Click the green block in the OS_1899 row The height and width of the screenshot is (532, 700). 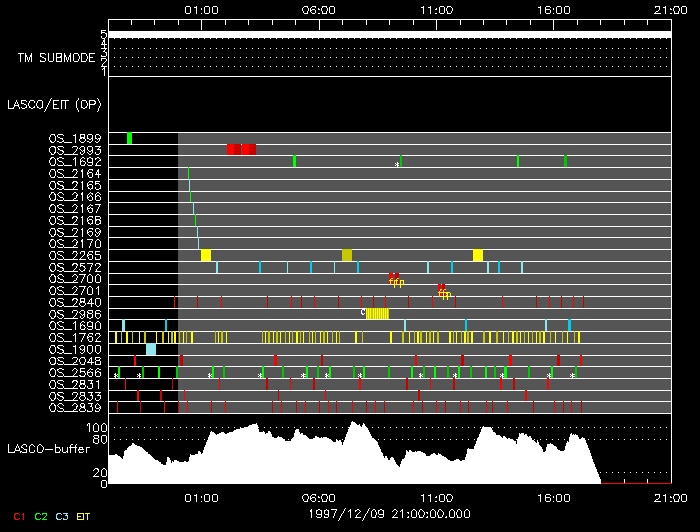tap(129, 138)
